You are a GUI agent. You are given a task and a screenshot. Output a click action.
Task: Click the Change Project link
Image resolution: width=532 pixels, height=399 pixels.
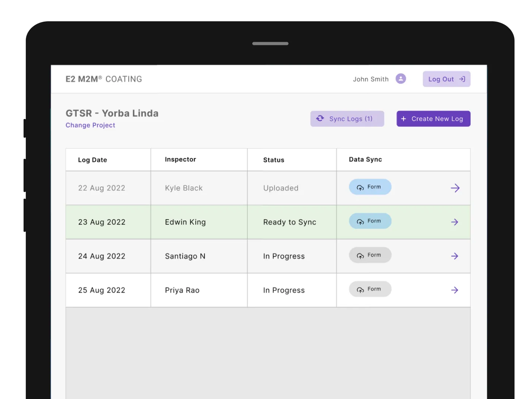[90, 125]
